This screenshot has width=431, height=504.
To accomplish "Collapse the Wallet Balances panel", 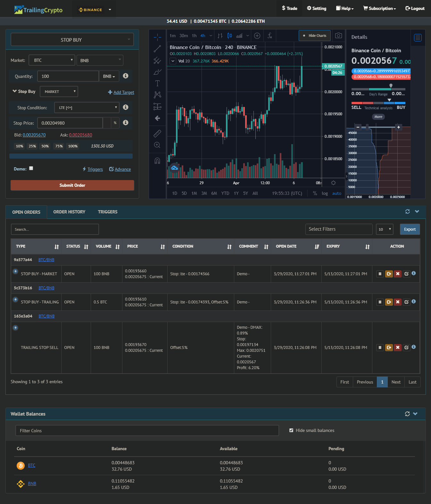I will 415,414.
